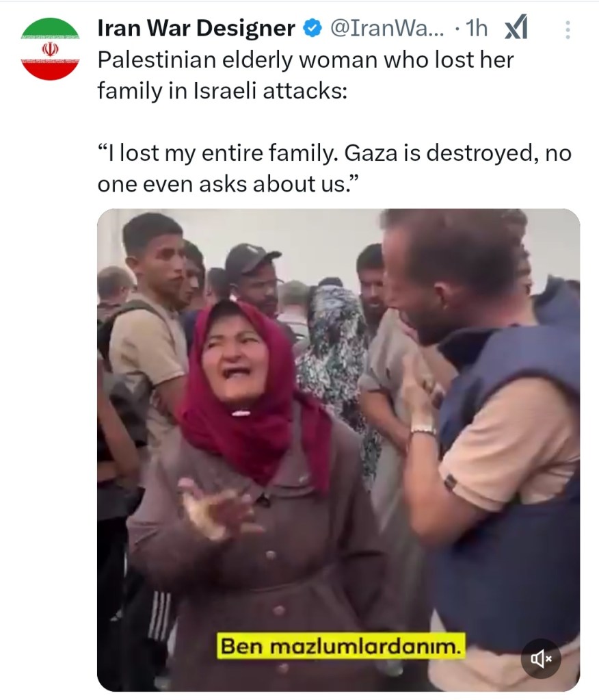Open the Iran War Designer display name

196,28
